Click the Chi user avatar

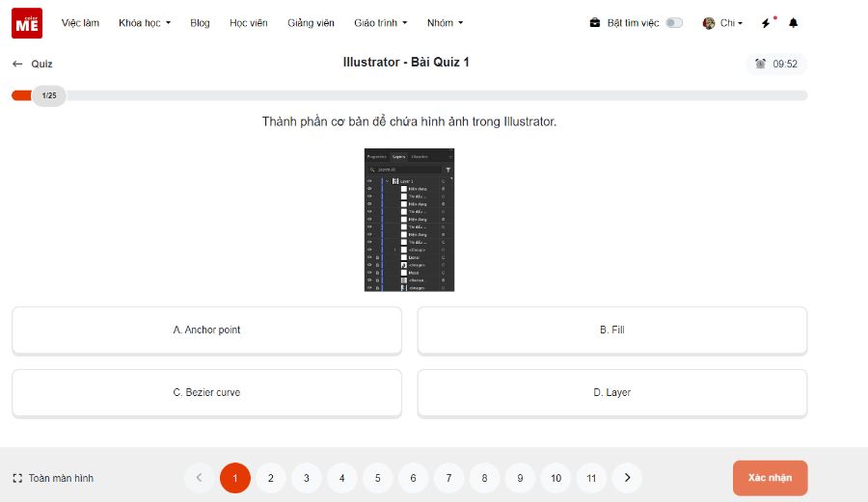pos(709,23)
